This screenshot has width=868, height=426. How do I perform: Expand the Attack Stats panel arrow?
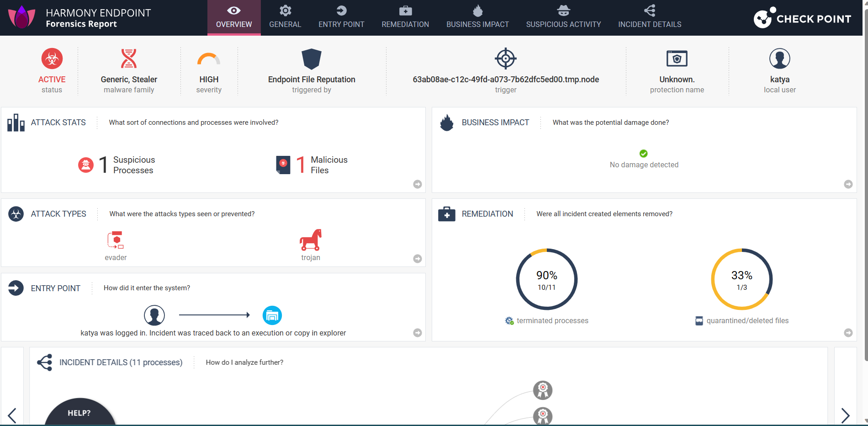point(418,184)
